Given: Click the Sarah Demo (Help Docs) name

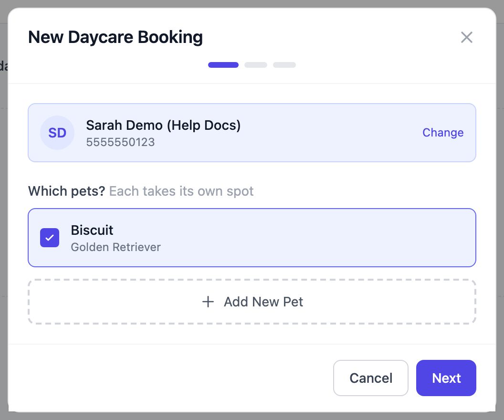Looking at the screenshot, I should point(163,126).
